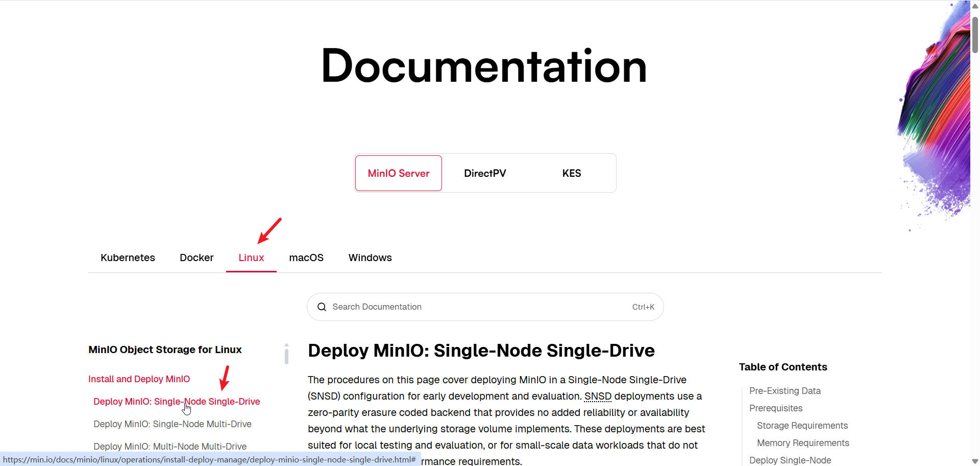Switch to the macOS platform tab
Viewport: 980px width, 466px height.
(x=306, y=258)
